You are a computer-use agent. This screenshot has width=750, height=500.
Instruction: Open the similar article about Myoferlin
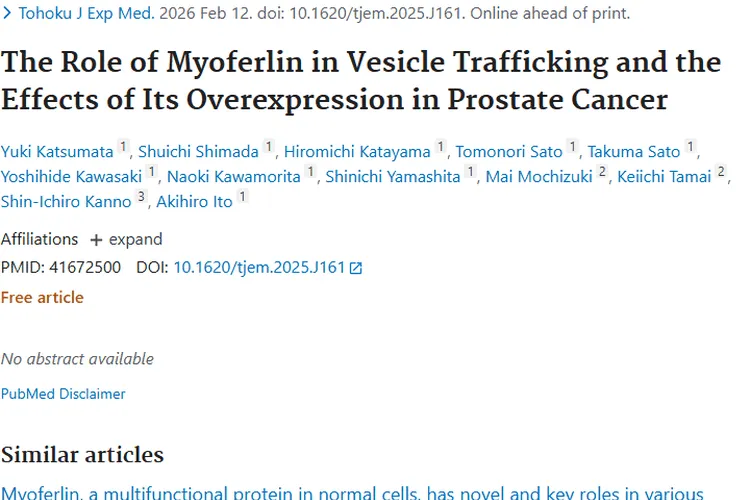pyautogui.click(x=352, y=492)
